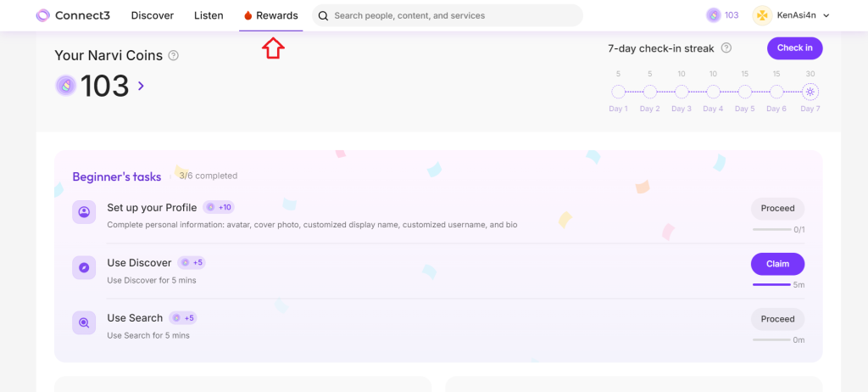Claim the Use Discover reward
The image size is (868, 392).
(x=777, y=264)
